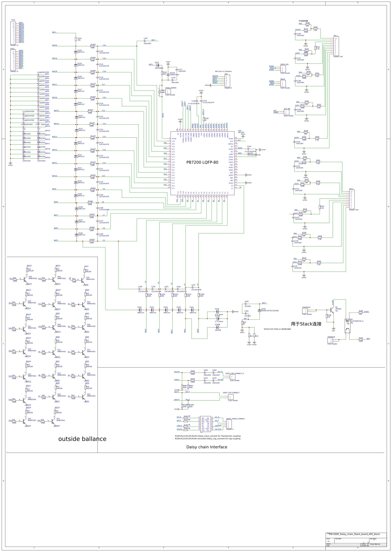Click the TOSATCKH 2-pin needle connector
Viewport: 392px width, 552px height.
(x=305, y=311)
